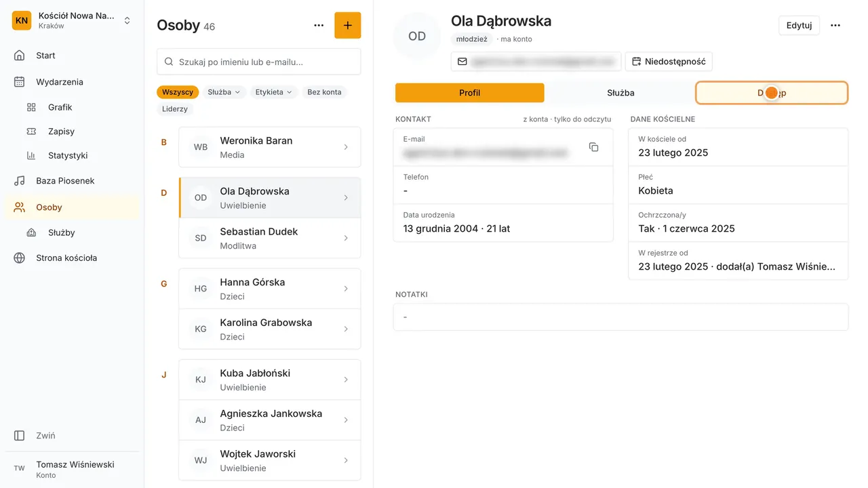
Task: Switch to the Służba tab in profile
Action: tap(620, 93)
